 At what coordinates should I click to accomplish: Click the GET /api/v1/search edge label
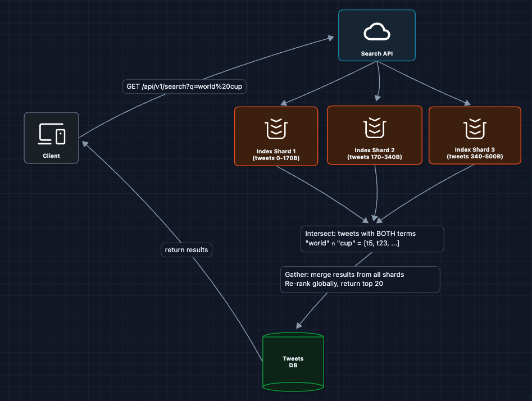pos(185,87)
